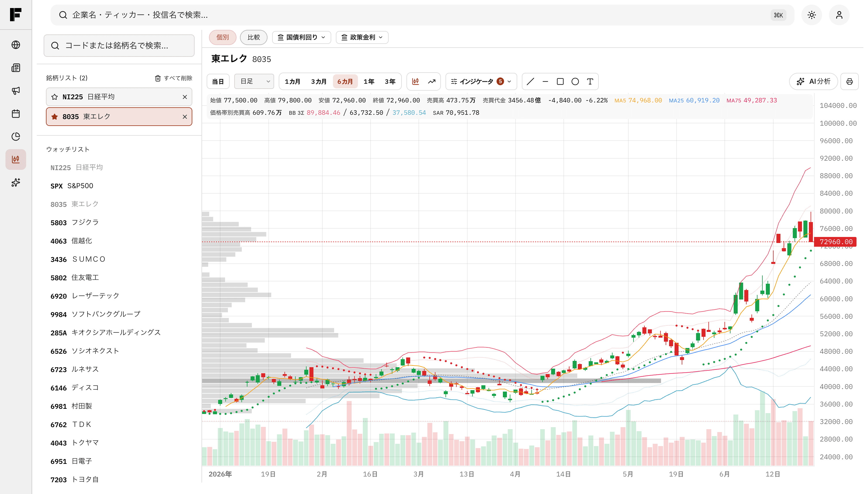
Task: Switch to 個別 mode
Action: 223,37
